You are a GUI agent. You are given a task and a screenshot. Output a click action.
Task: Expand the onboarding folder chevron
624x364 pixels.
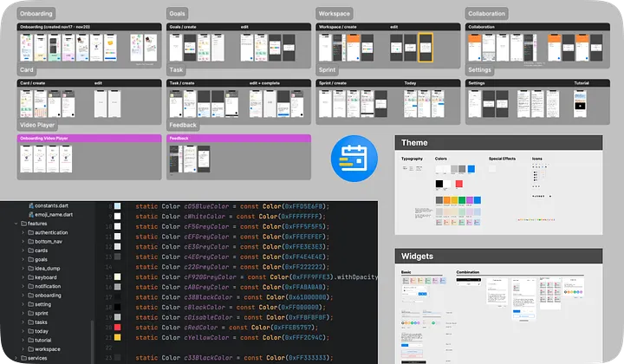[x=23, y=296]
